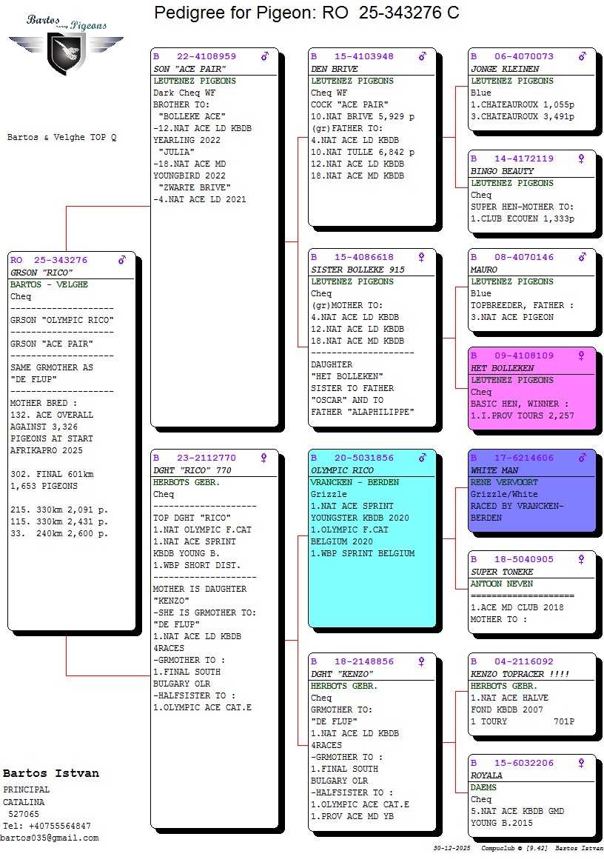Click male symbol on KENZO TOPRACER box

point(583,661)
